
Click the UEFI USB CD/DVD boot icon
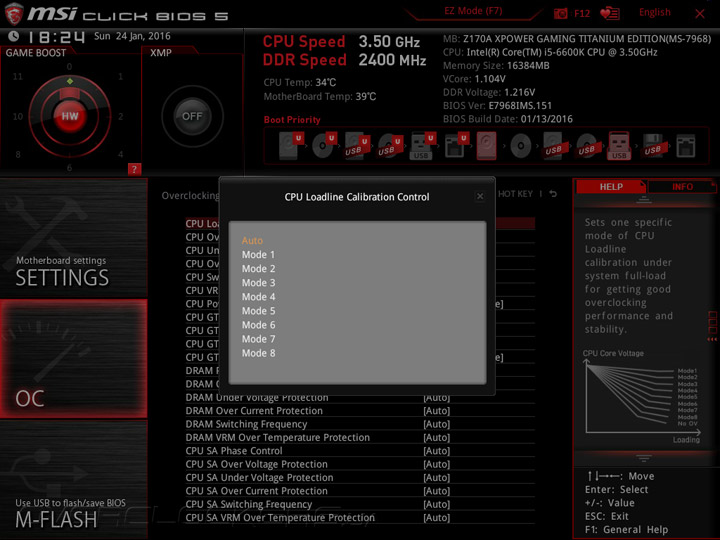click(x=390, y=146)
